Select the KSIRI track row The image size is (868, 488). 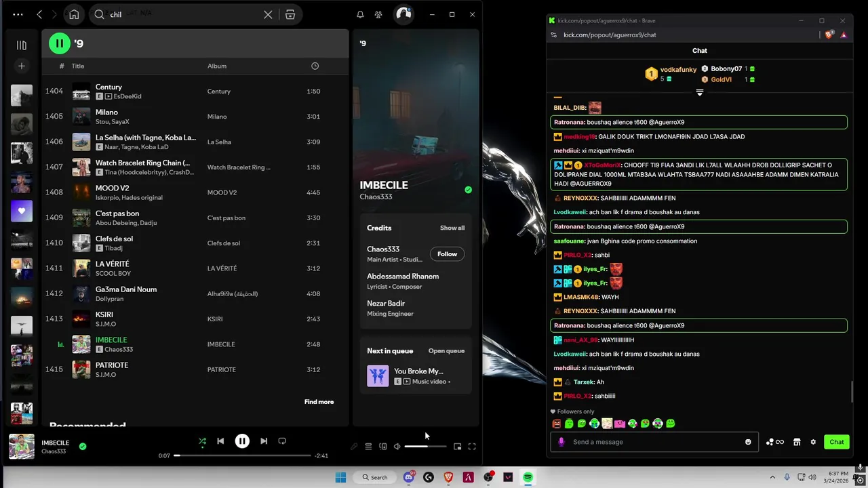coord(195,319)
